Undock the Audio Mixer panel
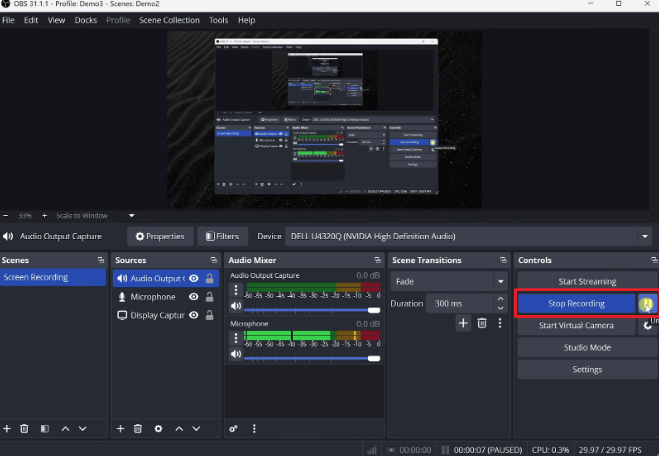This screenshot has height=456, width=659. [377, 260]
